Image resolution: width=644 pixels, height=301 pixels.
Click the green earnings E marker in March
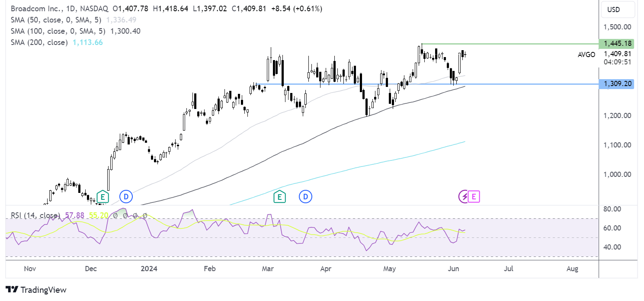pyautogui.click(x=280, y=197)
